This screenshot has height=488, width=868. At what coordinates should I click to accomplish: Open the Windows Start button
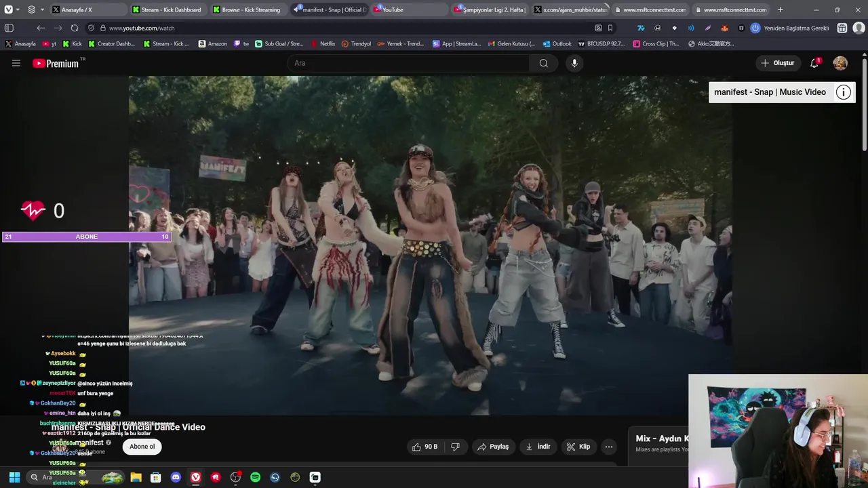coord(14,477)
